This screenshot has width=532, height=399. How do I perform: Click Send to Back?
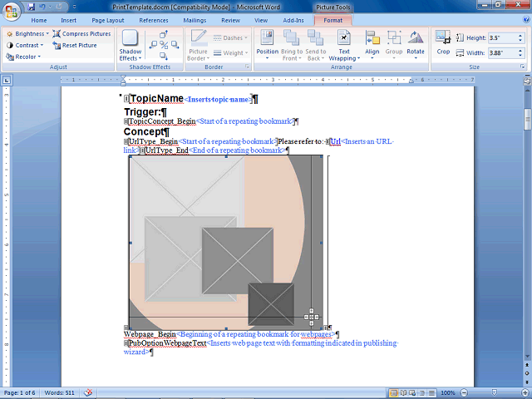pos(316,46)
